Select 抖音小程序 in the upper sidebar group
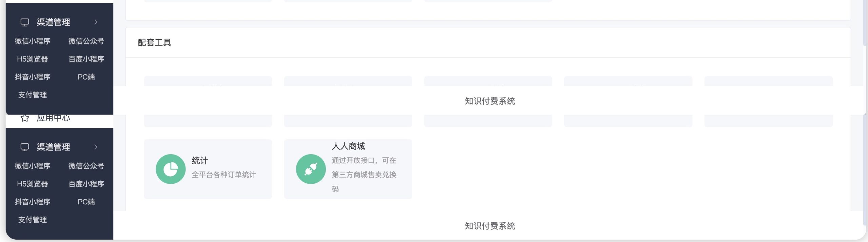The height and width of the screenshot is (242, 868). click(x=33, y=77)
